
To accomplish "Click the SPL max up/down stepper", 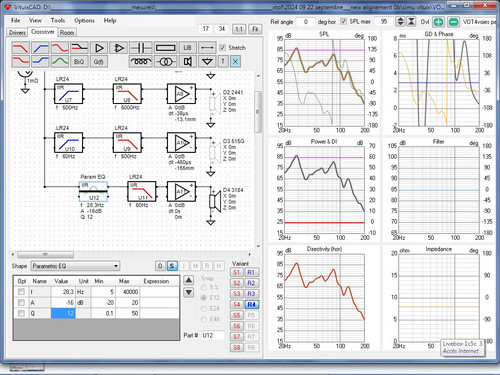I will (400, 22).
